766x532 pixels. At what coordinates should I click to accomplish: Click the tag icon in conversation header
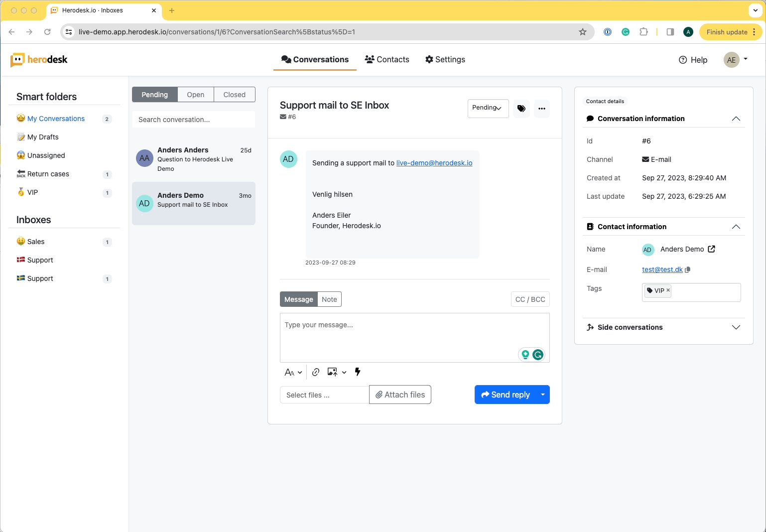click(521, 109)
